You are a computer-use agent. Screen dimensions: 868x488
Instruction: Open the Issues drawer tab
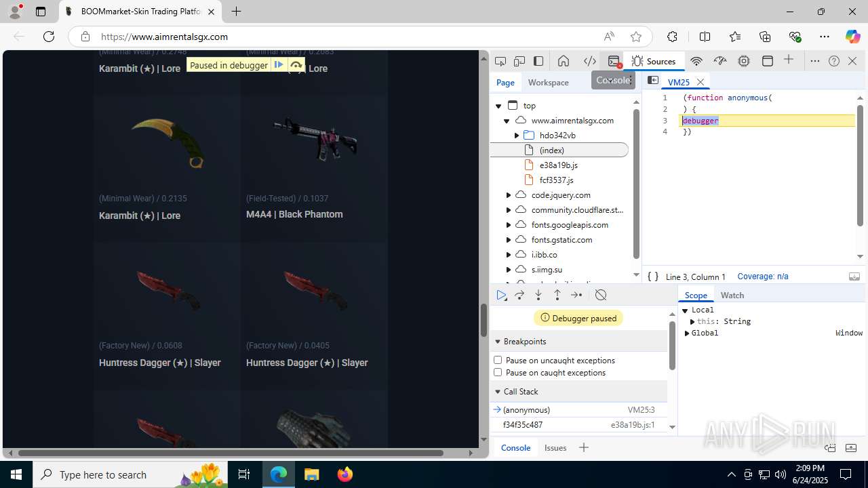pos(555,447)
